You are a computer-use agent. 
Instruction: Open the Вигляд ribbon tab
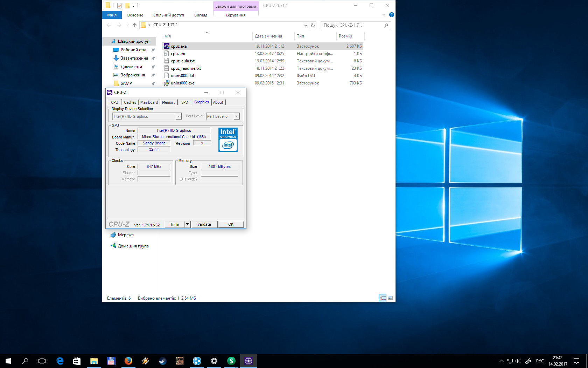[x=201, y=15]
